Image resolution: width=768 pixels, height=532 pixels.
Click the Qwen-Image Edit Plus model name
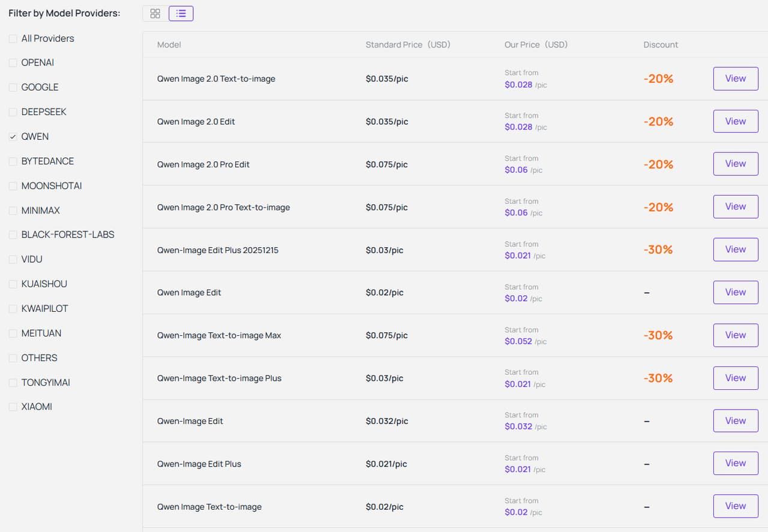199,464
